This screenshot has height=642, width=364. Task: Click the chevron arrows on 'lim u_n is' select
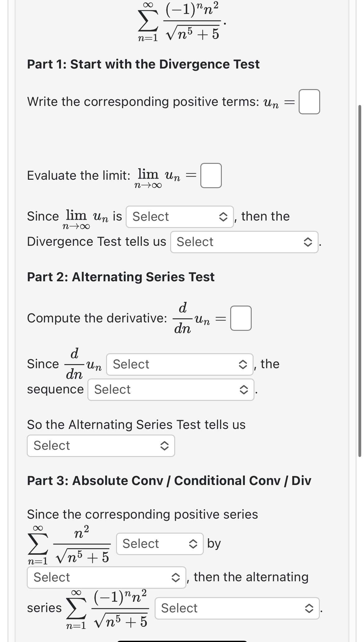click(223, 217)
